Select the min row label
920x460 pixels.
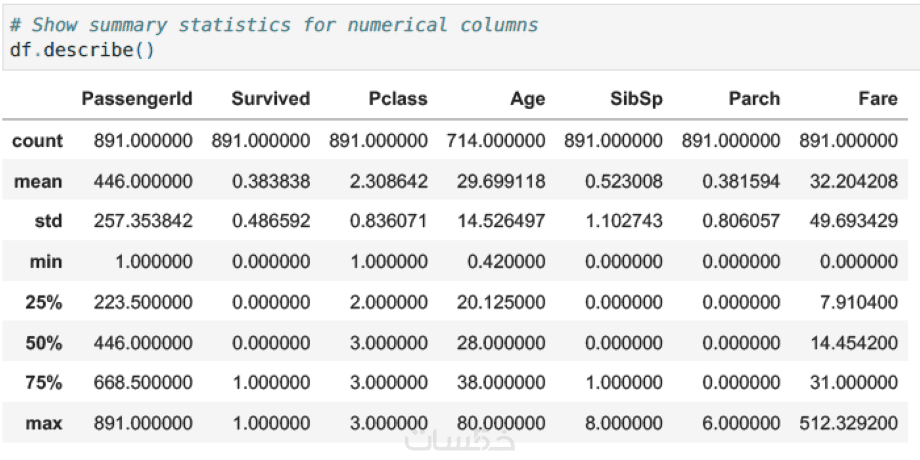45,262
